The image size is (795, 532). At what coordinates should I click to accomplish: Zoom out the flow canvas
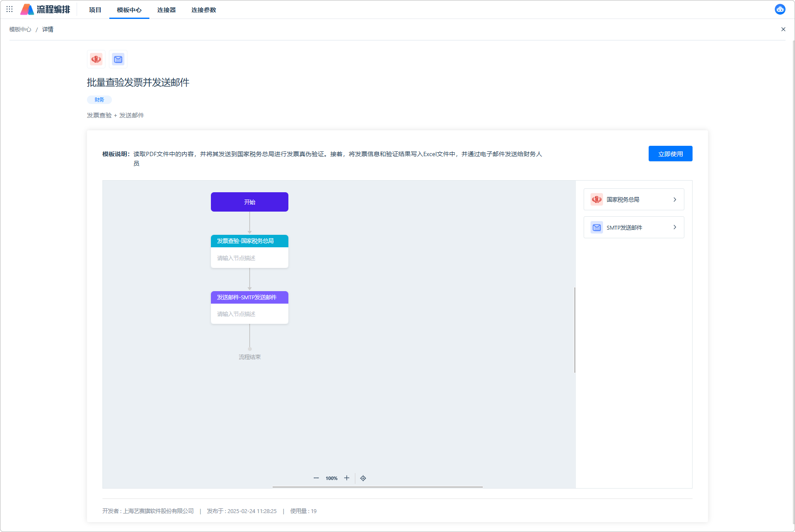pyautogui.click(x=316, y=478)
